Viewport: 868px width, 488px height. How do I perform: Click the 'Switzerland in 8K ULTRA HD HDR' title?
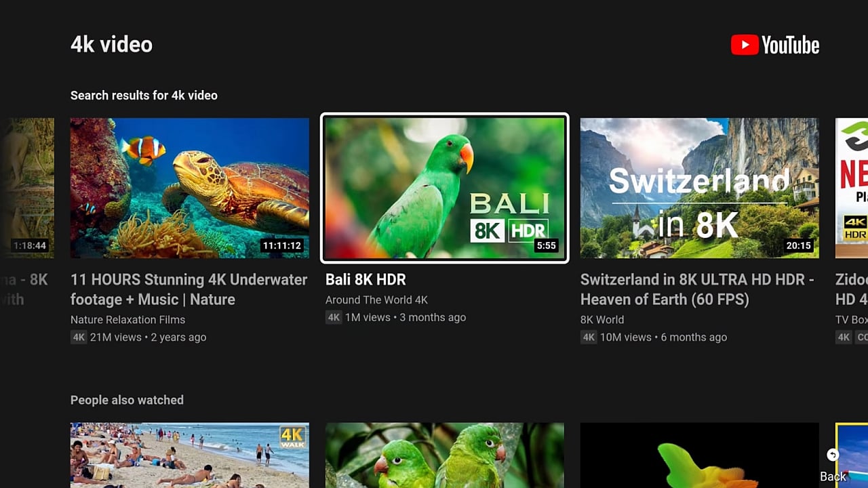(x=698, y=289)
